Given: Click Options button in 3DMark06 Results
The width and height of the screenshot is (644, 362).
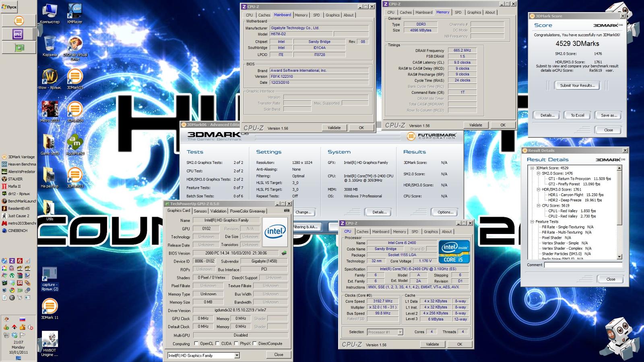Looking at the screenshot, I should click(445, 212).
